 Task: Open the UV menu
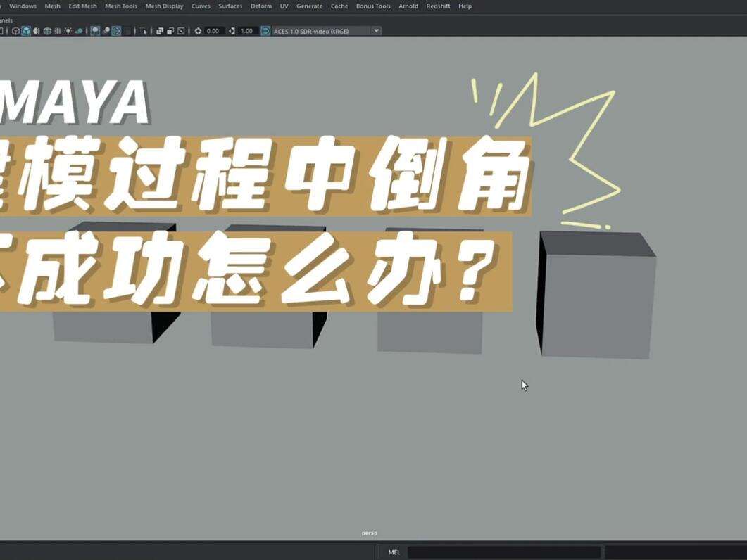(284, 6)
